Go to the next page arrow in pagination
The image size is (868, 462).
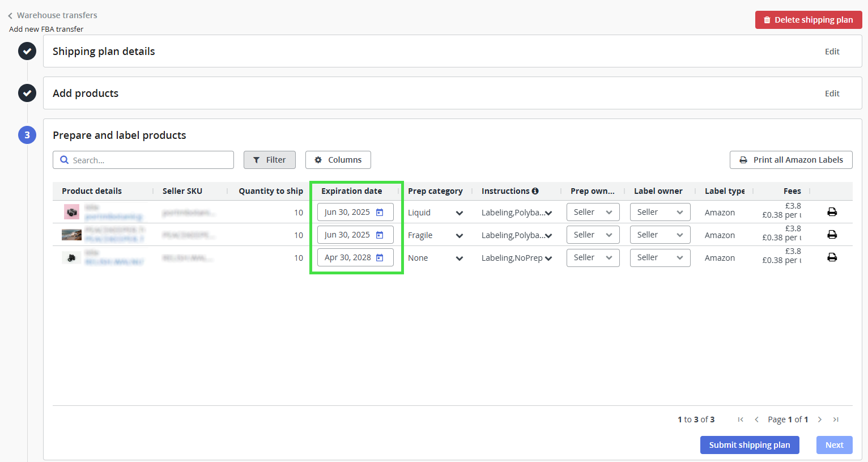819,419
